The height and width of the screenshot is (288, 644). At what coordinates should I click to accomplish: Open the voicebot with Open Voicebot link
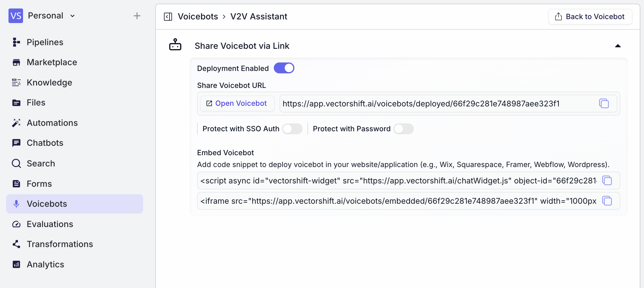pos(237,103)
